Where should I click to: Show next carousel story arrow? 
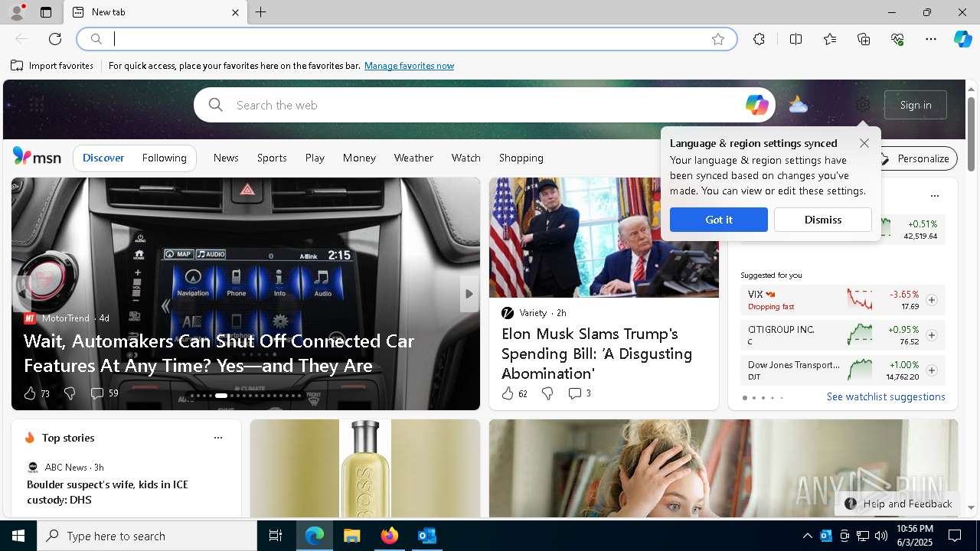[469, 294]
